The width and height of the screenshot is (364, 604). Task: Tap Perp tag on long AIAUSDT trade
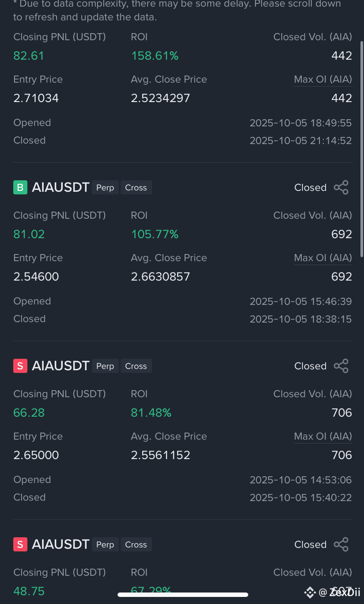pos(105,188)
